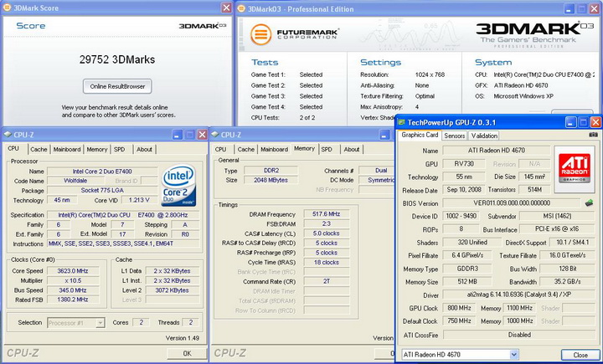Viewport: 603px width, 364px height.
Task: Click the GPU-Z screenshot camera icon
Action: click(593, 135)
